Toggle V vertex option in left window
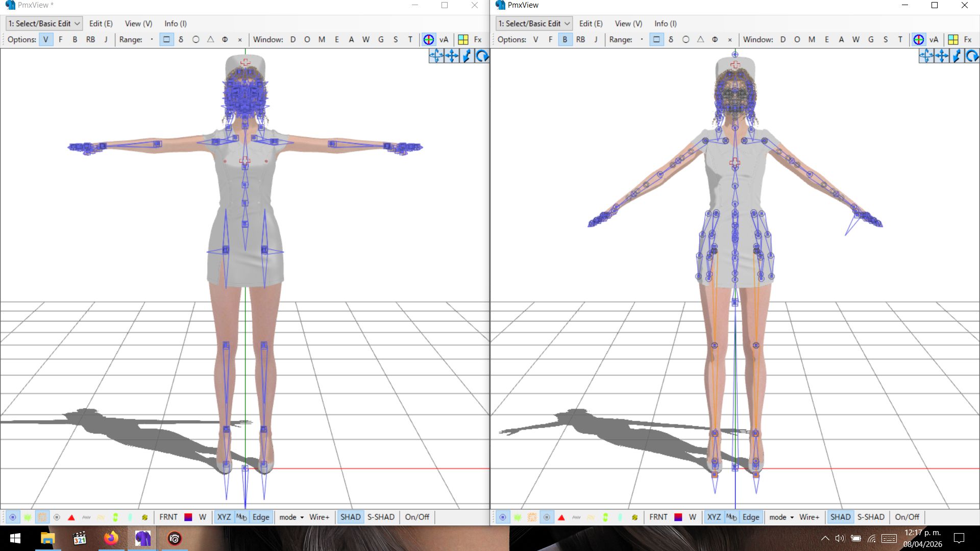Screen dimensions: 980x551 [45, 39]
